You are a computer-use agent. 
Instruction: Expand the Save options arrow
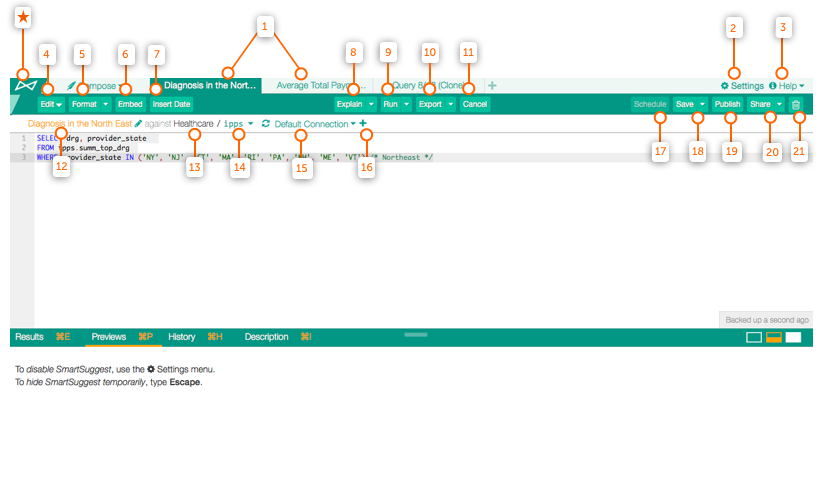click(702, 104)
